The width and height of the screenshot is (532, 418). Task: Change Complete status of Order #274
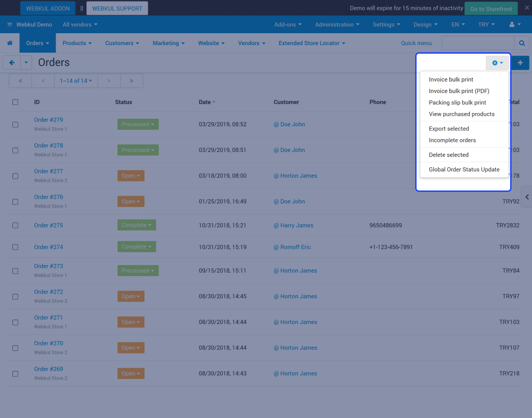pos(136,247)
